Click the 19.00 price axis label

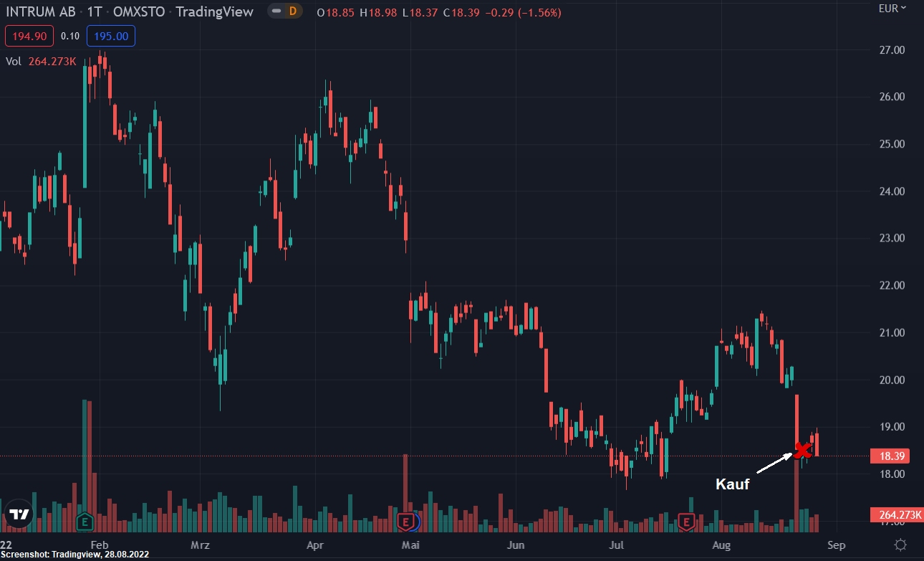click(x=892, y=426)
